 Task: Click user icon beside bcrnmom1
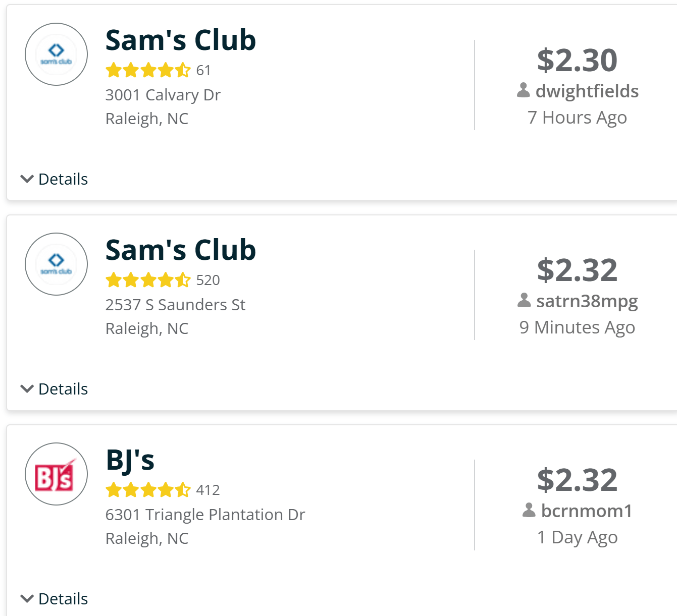pos(529,511)
